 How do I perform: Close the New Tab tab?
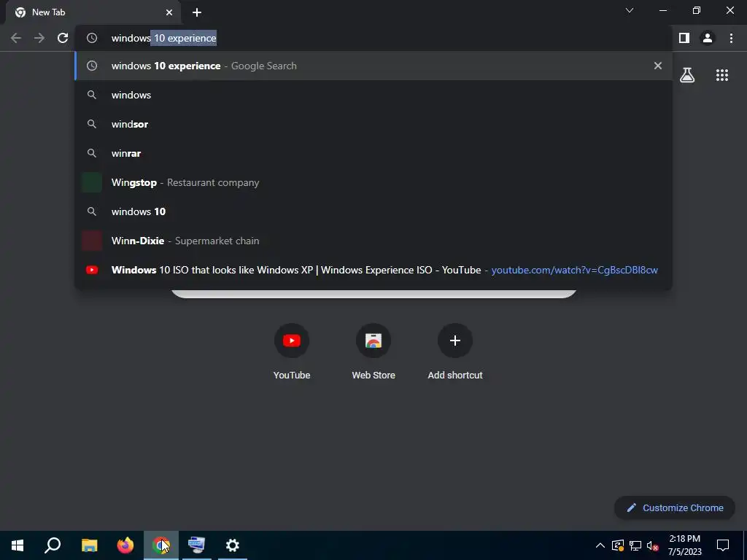pyautogui.click(x=169, y=12)
